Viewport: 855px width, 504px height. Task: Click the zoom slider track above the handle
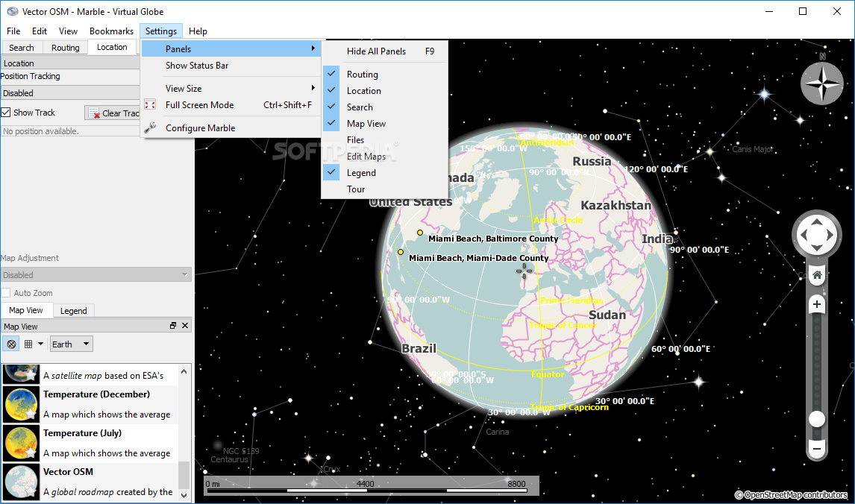817,362
